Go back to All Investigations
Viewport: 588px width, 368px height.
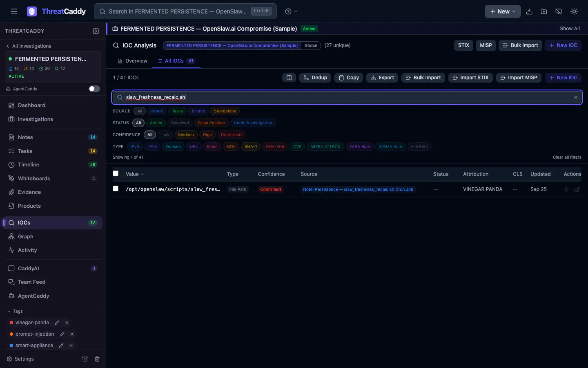(29, 46)
